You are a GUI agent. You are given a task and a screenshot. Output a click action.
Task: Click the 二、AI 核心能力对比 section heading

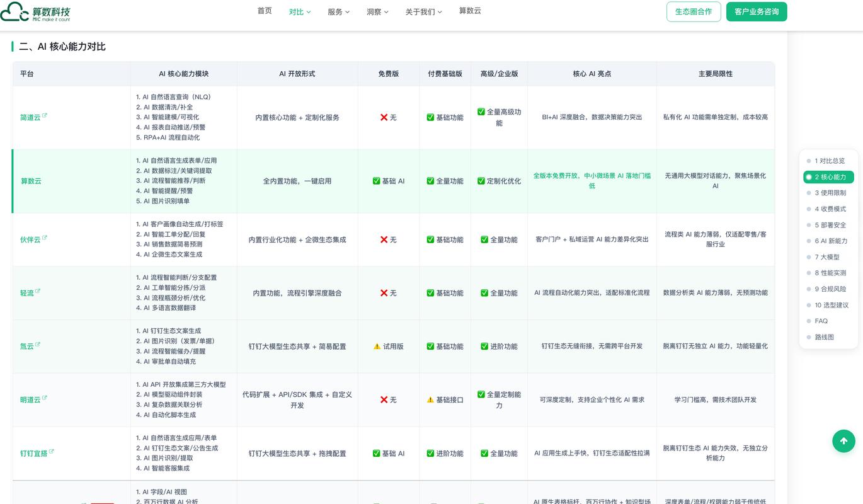(x=62, y=47)
